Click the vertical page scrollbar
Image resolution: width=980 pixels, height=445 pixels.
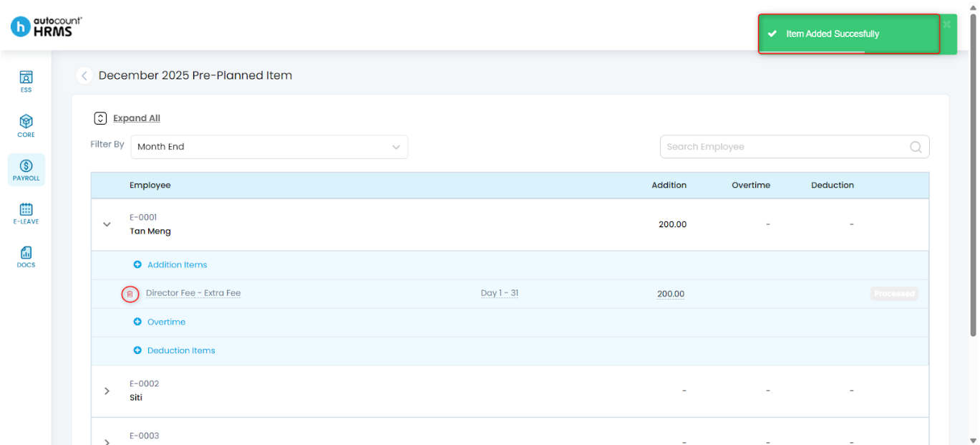974,176
